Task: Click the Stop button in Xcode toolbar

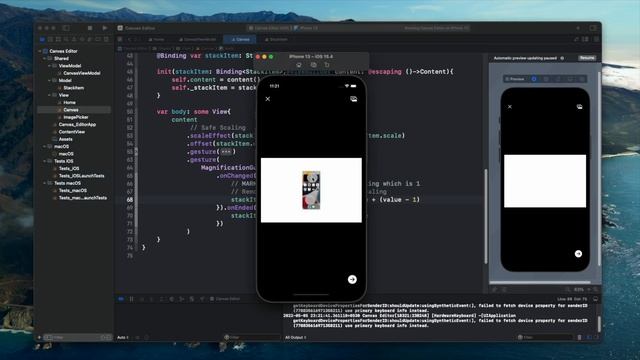Action: pyautogui.click(x=90, y=28)
